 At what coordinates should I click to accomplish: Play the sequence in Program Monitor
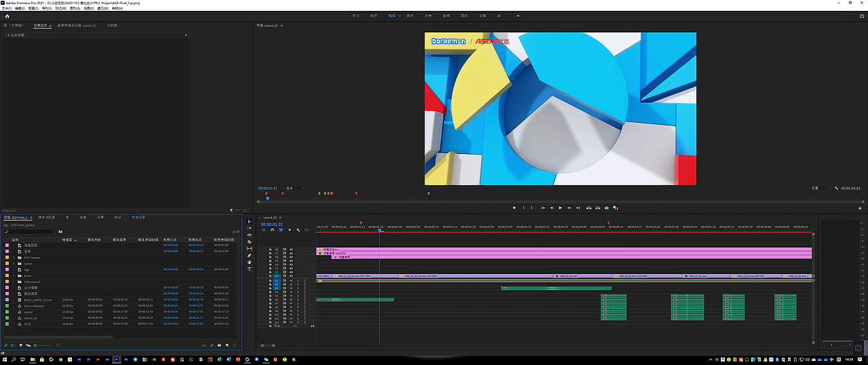click(560, 208)
